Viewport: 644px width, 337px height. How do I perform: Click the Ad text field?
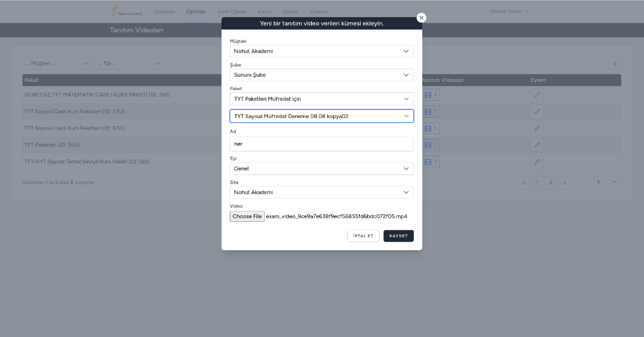tap(321, 144)
